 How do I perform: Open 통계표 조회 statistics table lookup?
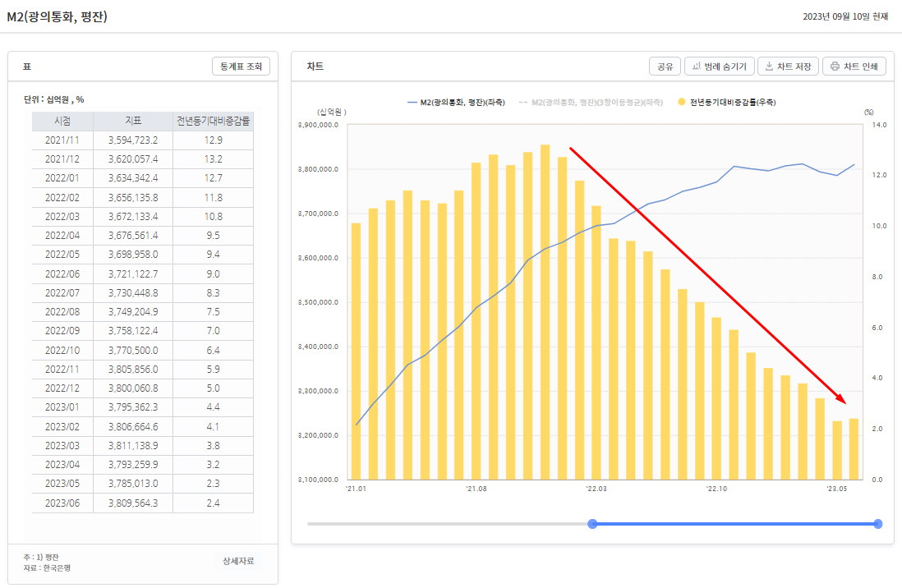coord(241,67)
